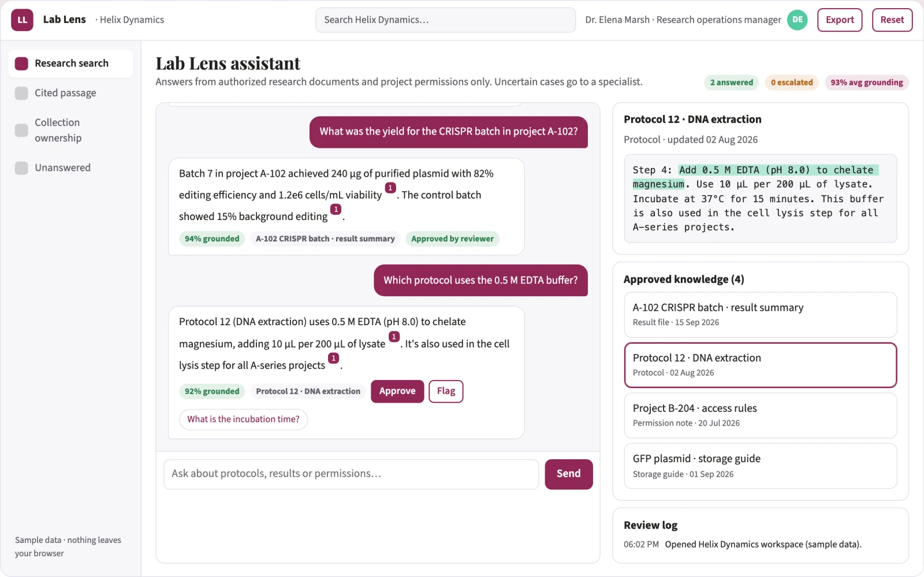
Task: Click the highlighted 'Add 0.5 M EDTA' passage
Action: (756, 177)
